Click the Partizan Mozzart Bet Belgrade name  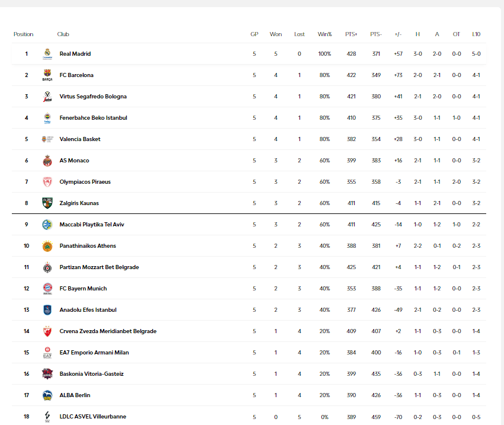tap(99, 267)
